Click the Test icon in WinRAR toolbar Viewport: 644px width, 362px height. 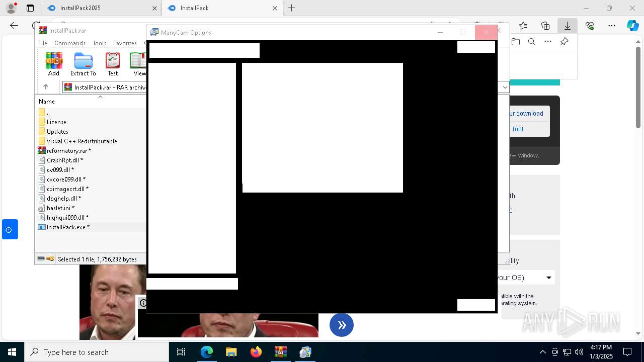click(x=113, y=64)
